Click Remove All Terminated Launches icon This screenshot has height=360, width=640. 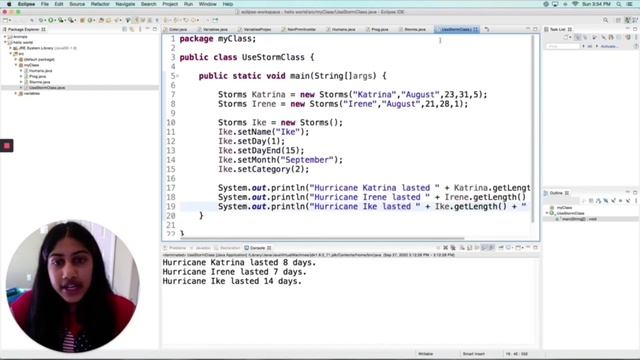point(453,247)
